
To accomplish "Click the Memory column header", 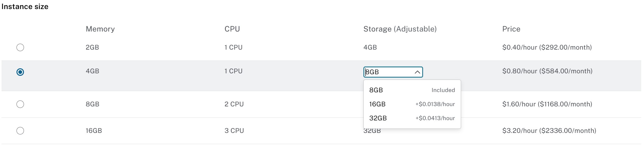I will [100, 29].
